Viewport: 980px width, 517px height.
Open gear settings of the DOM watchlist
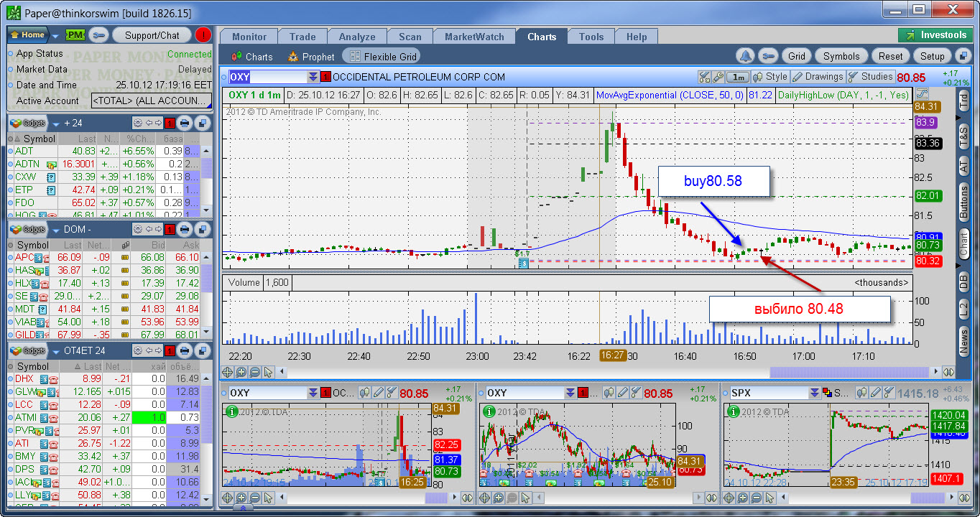137,229
